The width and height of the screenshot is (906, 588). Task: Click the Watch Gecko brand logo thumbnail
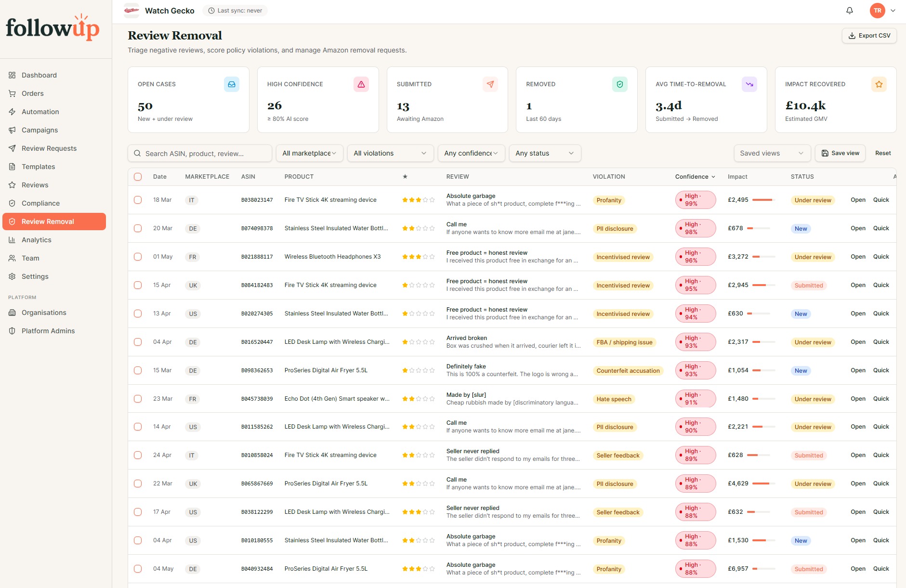click(x=131, y=11)
